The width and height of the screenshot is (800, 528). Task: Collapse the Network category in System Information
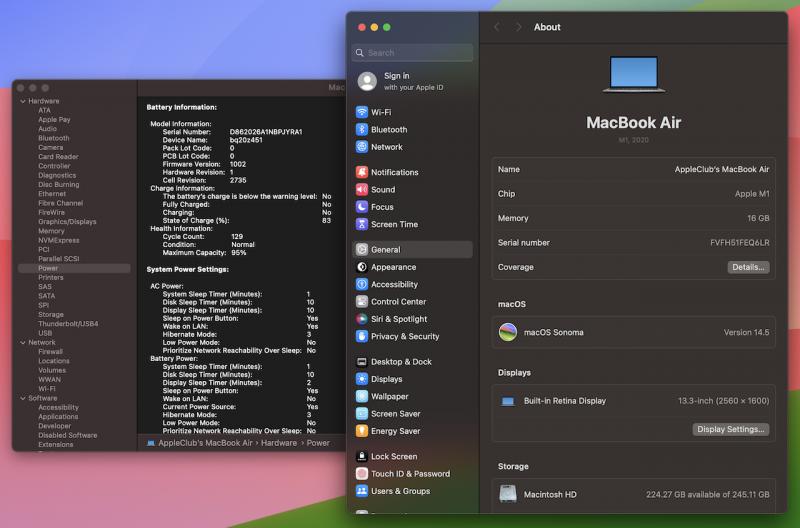pos(23,342)
